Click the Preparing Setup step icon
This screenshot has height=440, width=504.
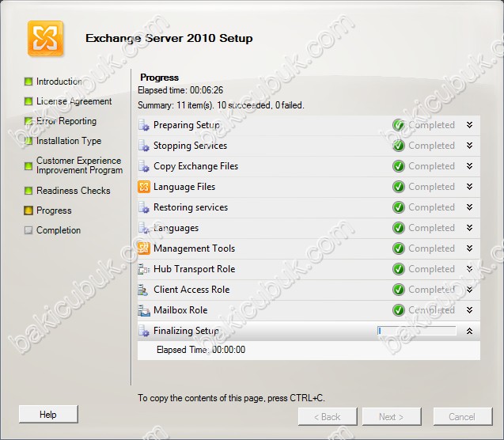[144, 125]
